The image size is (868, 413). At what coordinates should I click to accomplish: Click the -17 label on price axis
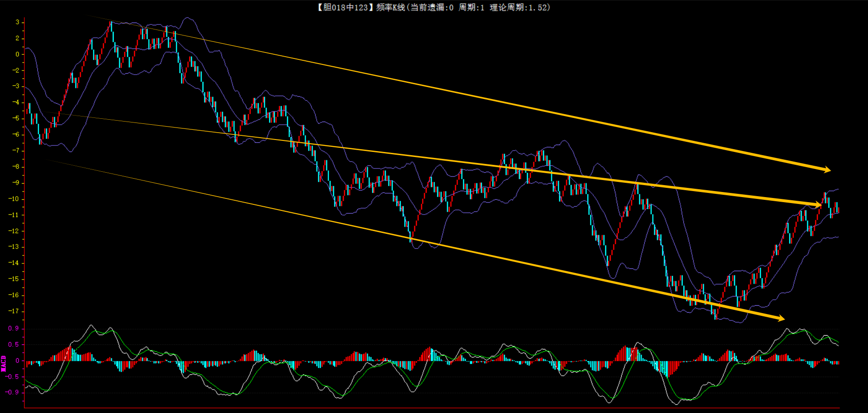pos(14,311)
